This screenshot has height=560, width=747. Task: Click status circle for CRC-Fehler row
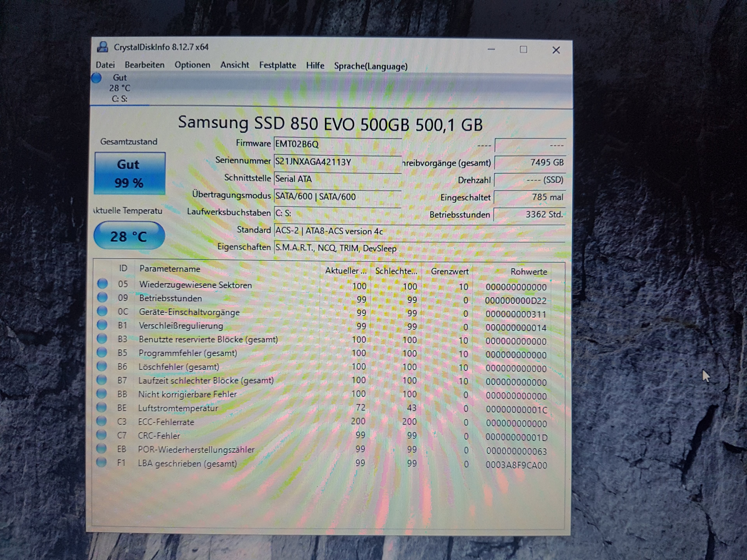102,435
